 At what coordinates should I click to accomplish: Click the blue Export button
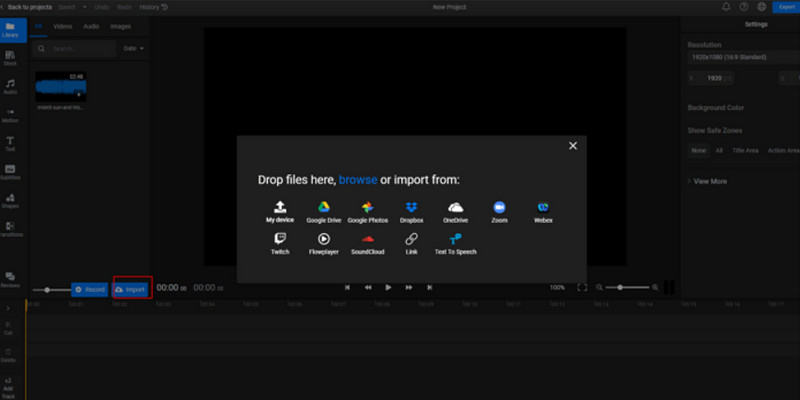pyautogui.click(x=785, y=7)
